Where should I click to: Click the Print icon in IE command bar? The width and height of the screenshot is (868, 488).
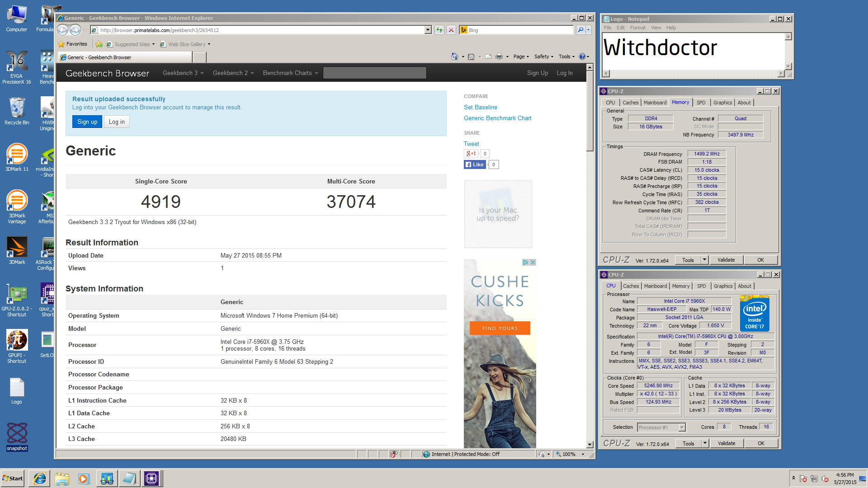click(499, 56)
